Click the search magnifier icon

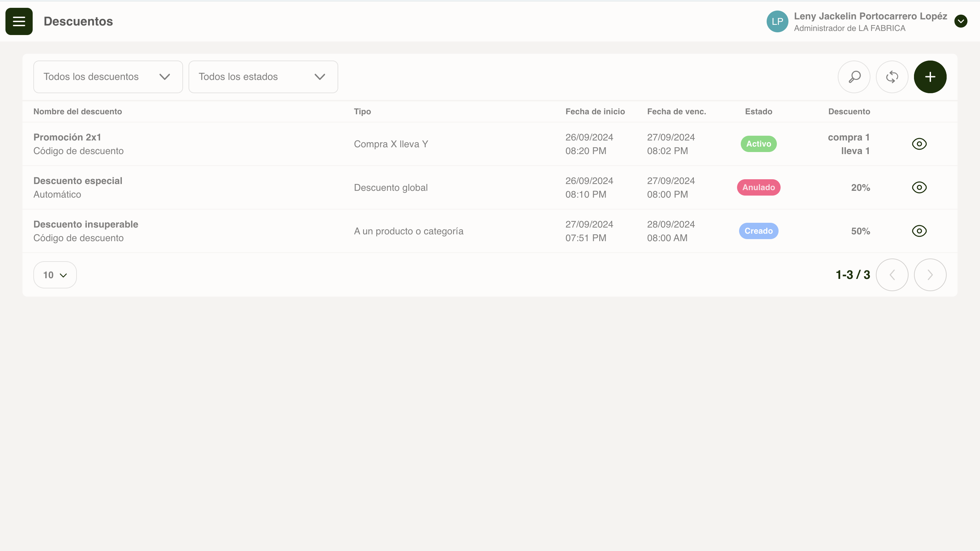(x=854, y=77)
